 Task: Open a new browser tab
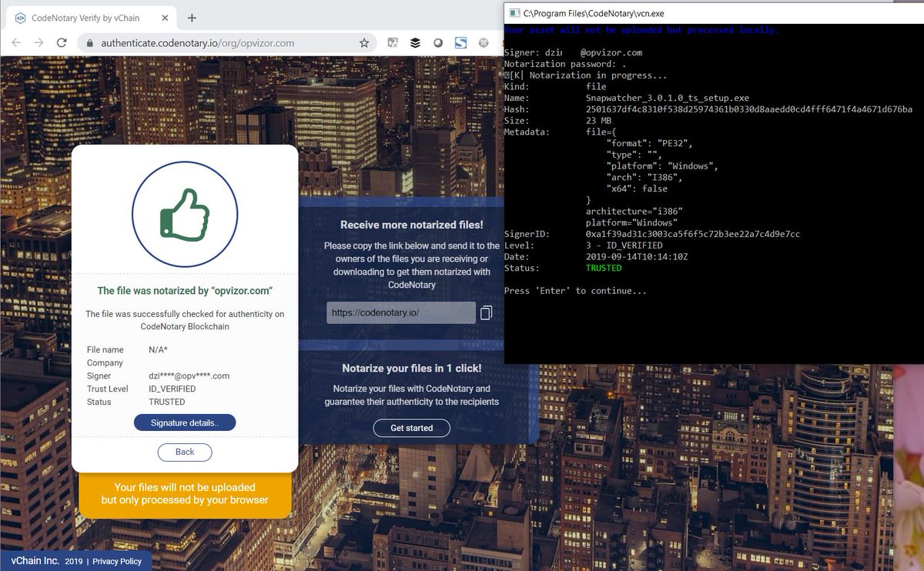[192, 18]
